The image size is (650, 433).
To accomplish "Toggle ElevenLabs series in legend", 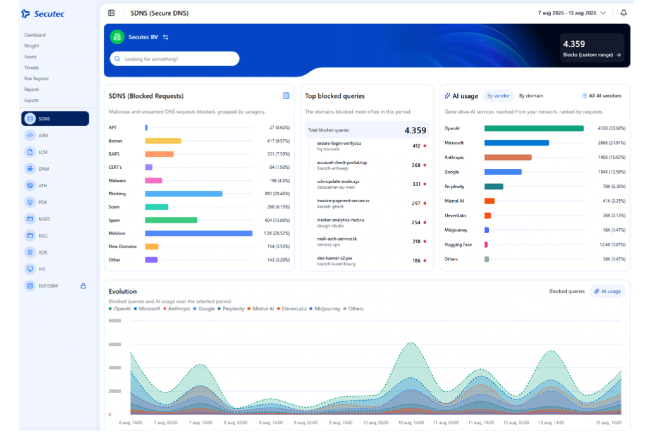I will 292,309.
